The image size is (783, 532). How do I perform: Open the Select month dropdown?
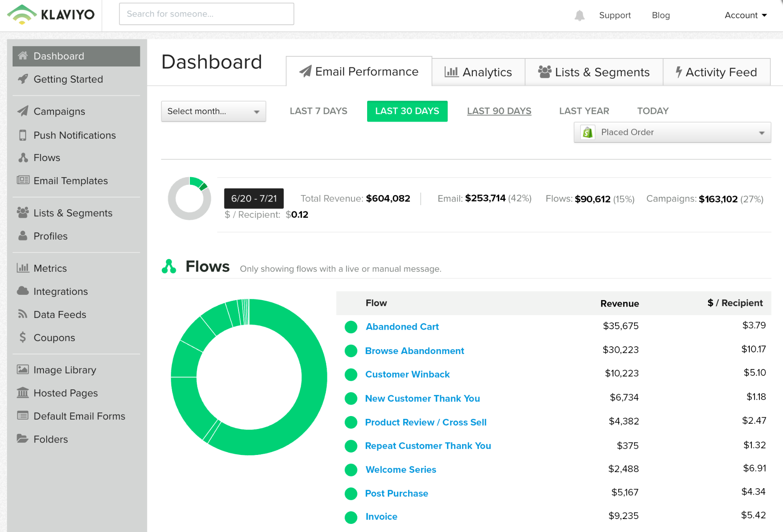[213, 111]
